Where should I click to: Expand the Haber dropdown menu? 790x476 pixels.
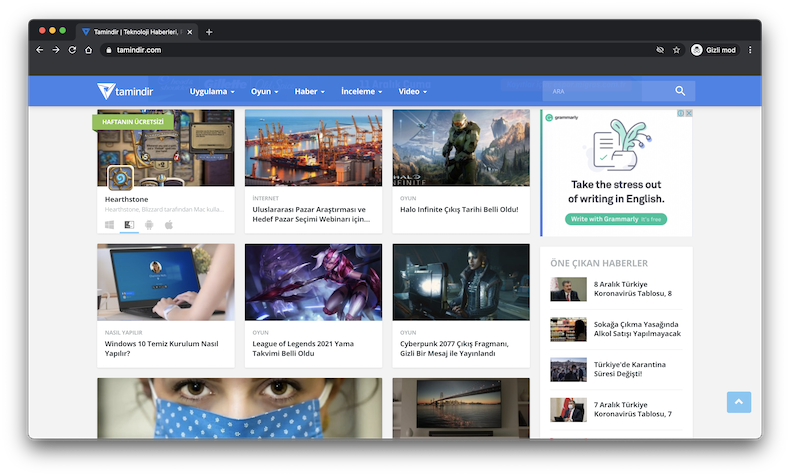309,91
